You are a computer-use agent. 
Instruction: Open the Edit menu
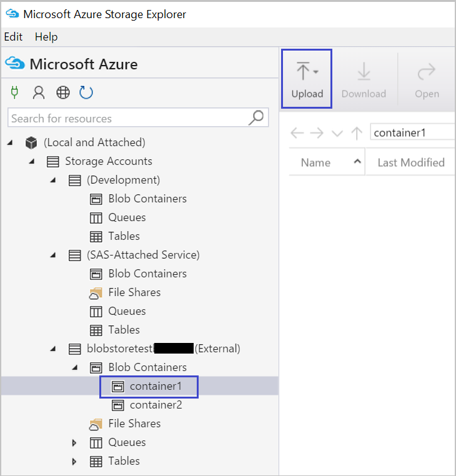(x=13, y=37)
